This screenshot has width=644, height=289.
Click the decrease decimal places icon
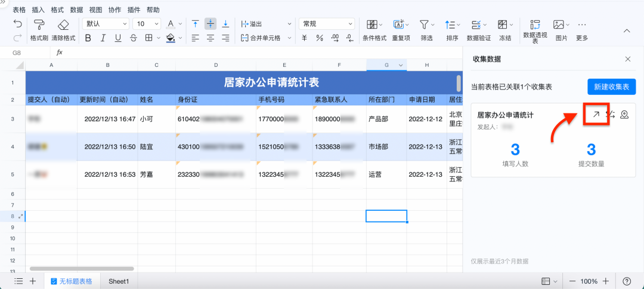[x=335, y=38]
